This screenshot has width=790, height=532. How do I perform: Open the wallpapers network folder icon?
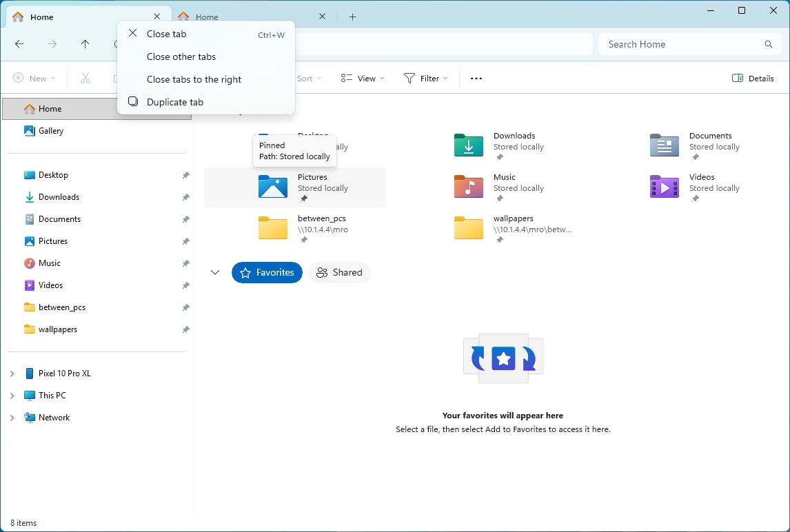click(469, 227)
